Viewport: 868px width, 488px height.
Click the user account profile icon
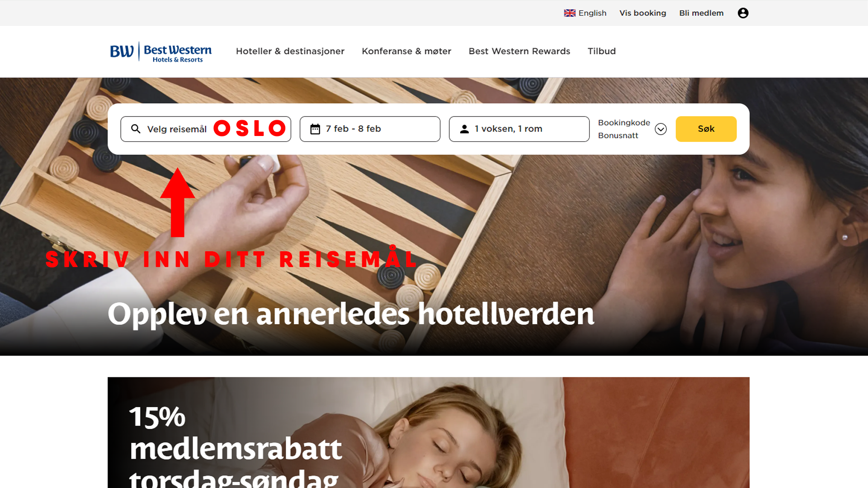[x=743, y=13]
